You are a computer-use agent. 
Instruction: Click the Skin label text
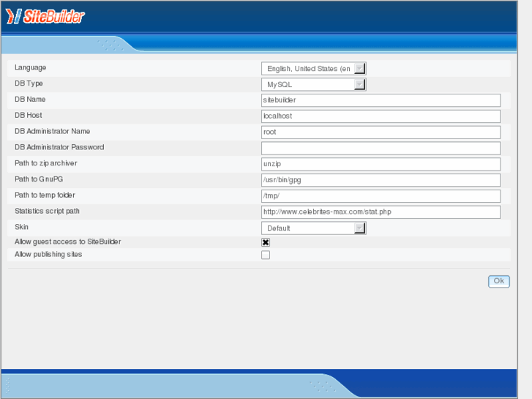(21, 227)
